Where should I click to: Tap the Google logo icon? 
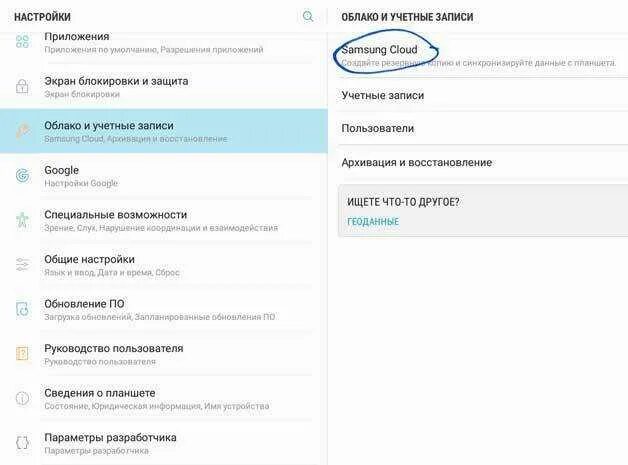(22, 175)
